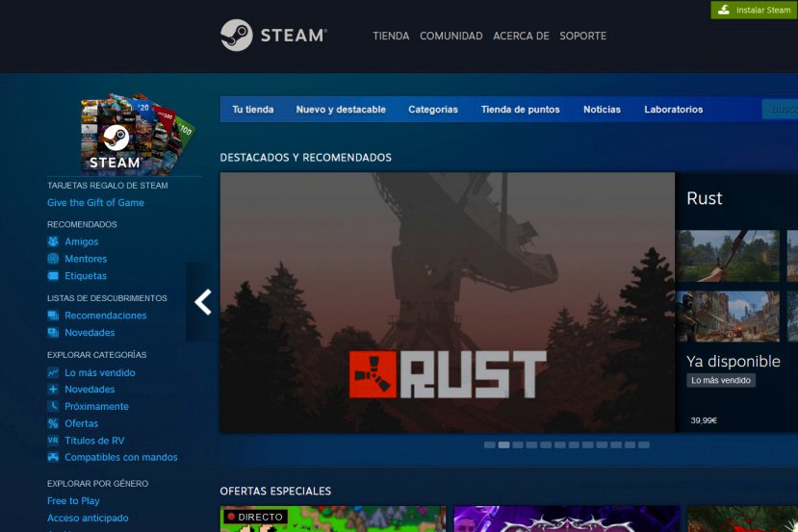Click the gamepad icon for Compatibles con mandos
798x532 pixels.
(53, 457)
